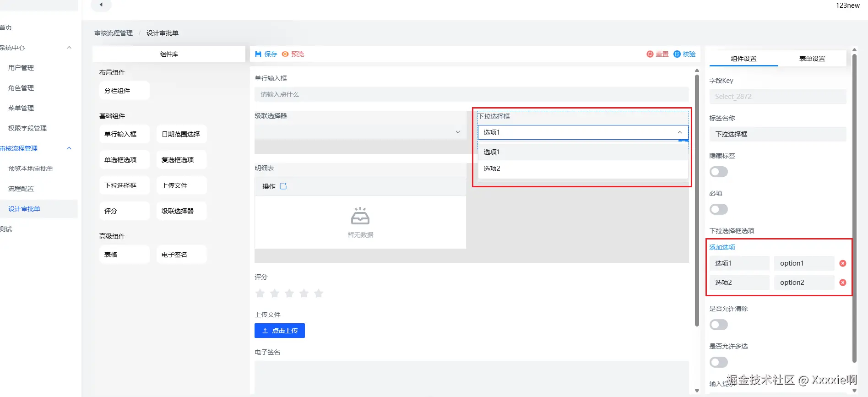Delete the option1 row with the red X

843,263
